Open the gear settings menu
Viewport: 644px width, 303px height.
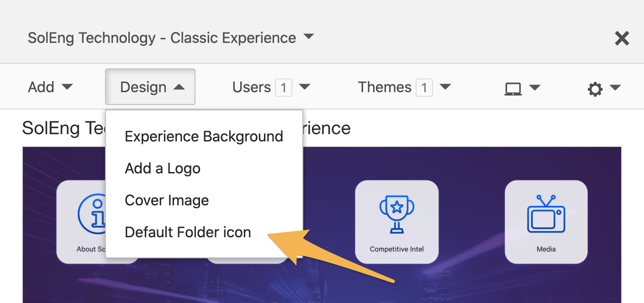pyautogui.click(x=604, y=88)
